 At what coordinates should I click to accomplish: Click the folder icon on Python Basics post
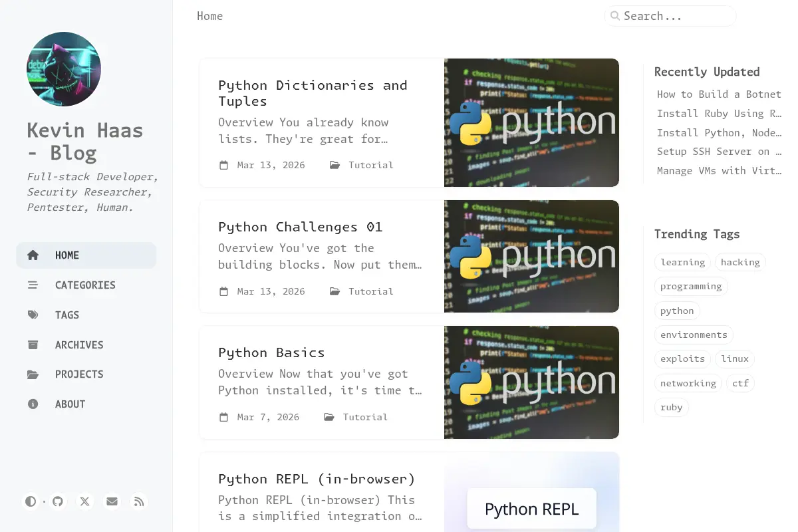[329, 417]
